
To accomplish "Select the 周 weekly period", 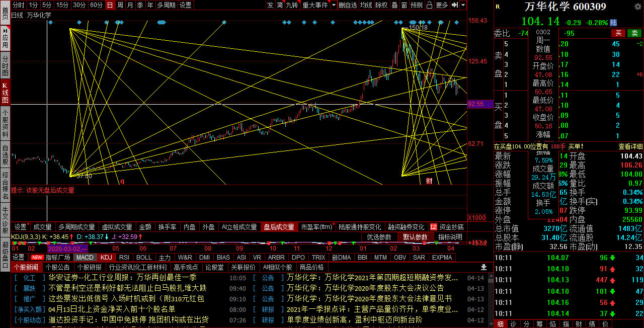I will pos(120,5).
